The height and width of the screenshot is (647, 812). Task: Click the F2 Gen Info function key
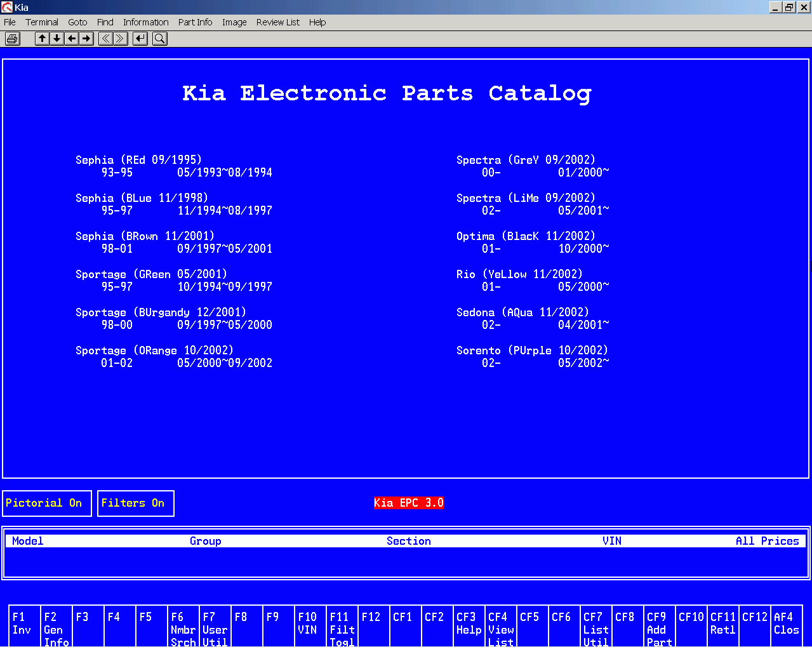57,627
